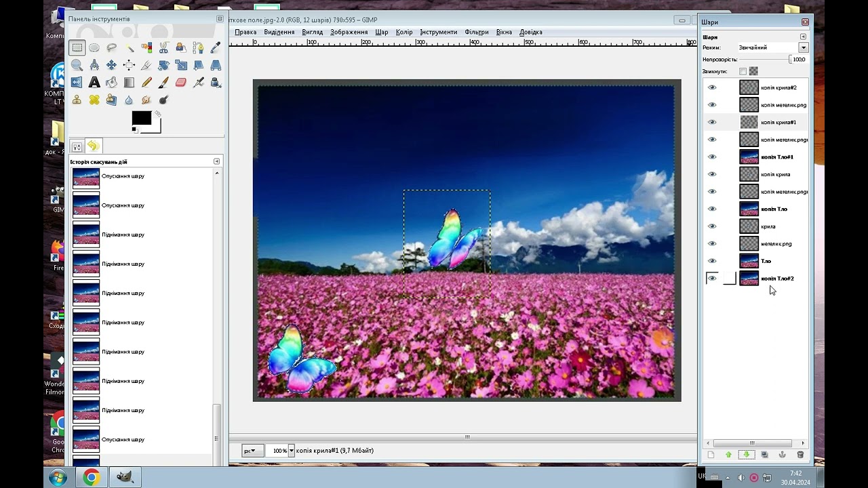Screen dimensions: 868x488
Task: Select the Select by Color tool
Action: [146, 47]
